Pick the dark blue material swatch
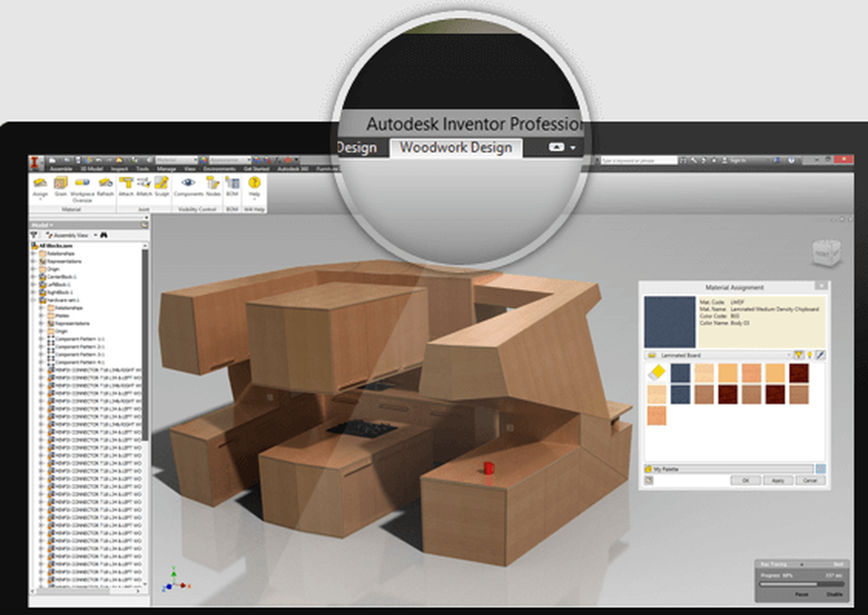This screenshot has width=868, height=615. tap(681, 373)
